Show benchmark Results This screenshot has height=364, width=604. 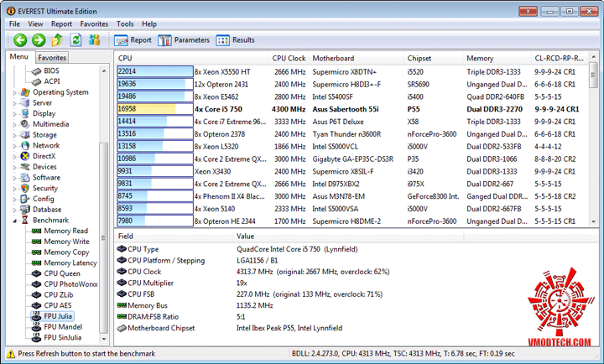pos(236,40)
